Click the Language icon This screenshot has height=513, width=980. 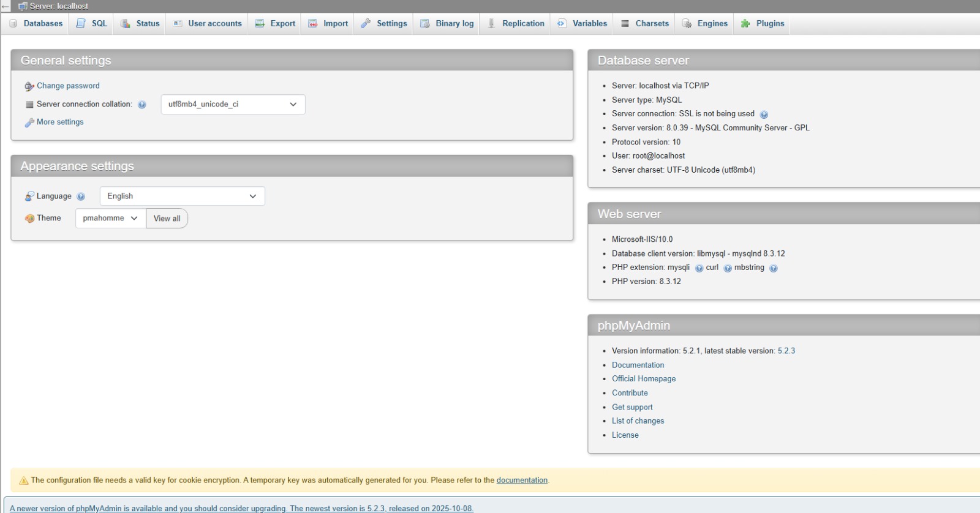pyautogui.click(x=29, y=197)
